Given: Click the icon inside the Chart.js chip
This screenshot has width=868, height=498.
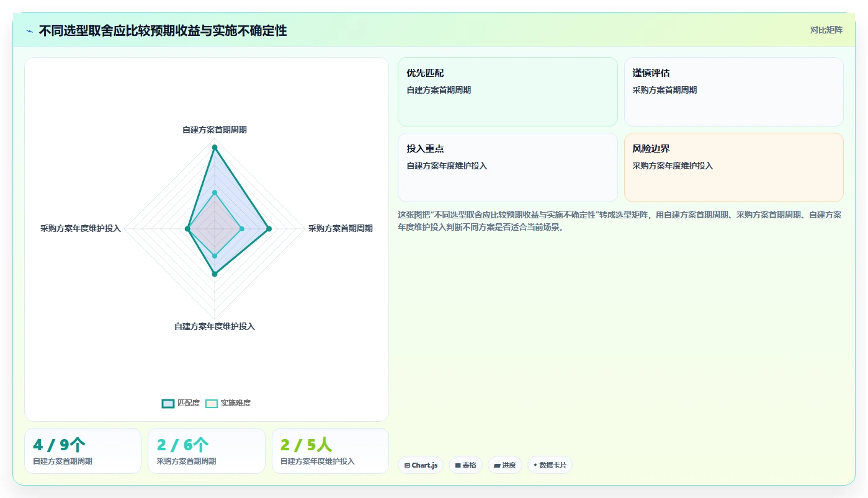Looking at the screenshot, I should (x=407, y=465).
